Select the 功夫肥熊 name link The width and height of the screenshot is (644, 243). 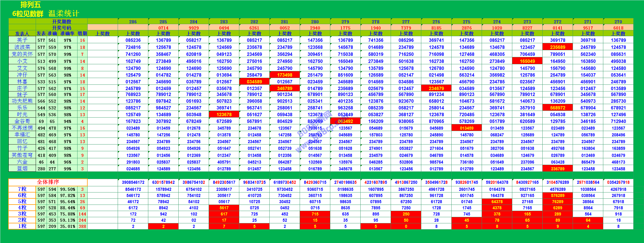(x=22, y=101)
